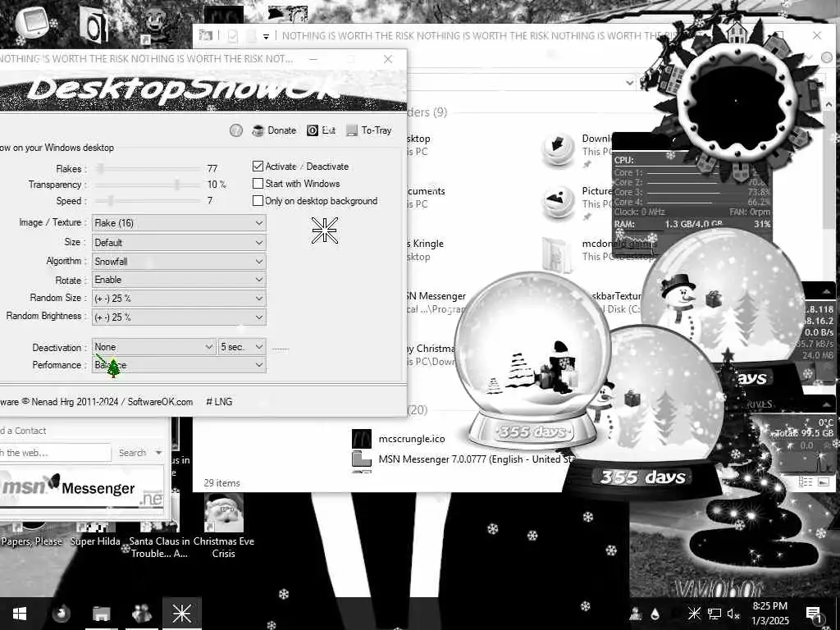Click the Explorer properties checkmark toolbar icon
This screenshot has width=840, height=630.
(x=232, y=36)
